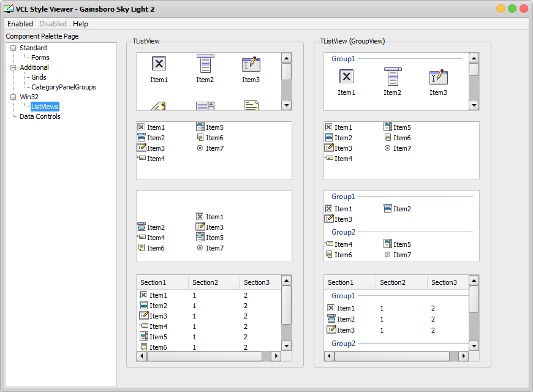Click Item2 icon under Group1 in third GroupView list
The height and width of the screenshot is (392, 533).
point(388,208)
